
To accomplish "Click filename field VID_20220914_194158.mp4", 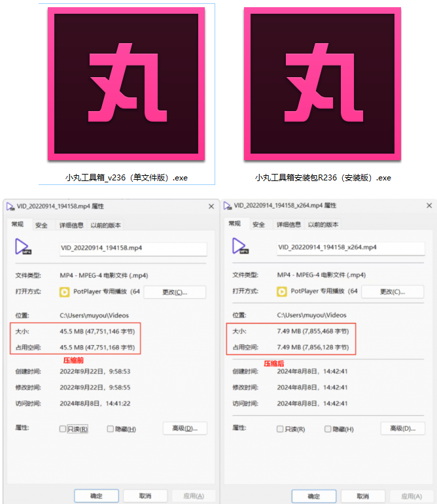I will point(133,249).
